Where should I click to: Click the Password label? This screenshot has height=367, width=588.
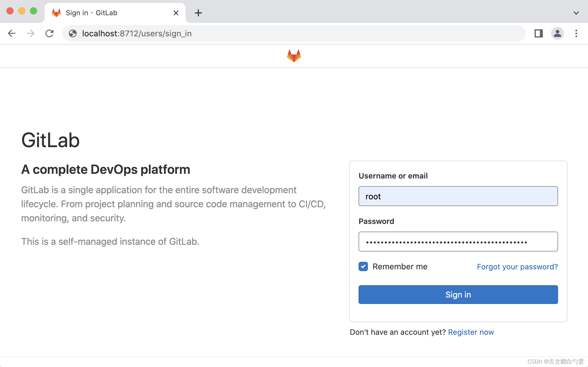coord(376,221)
